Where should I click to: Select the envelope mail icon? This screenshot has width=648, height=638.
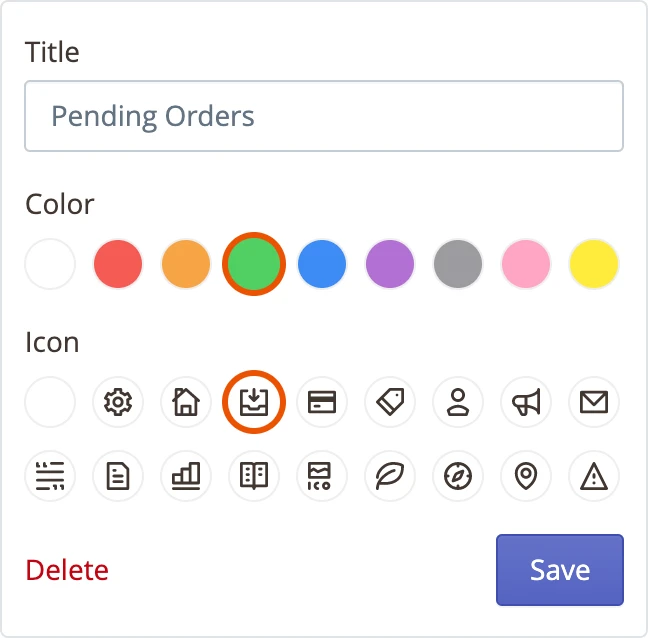[594, 402]
